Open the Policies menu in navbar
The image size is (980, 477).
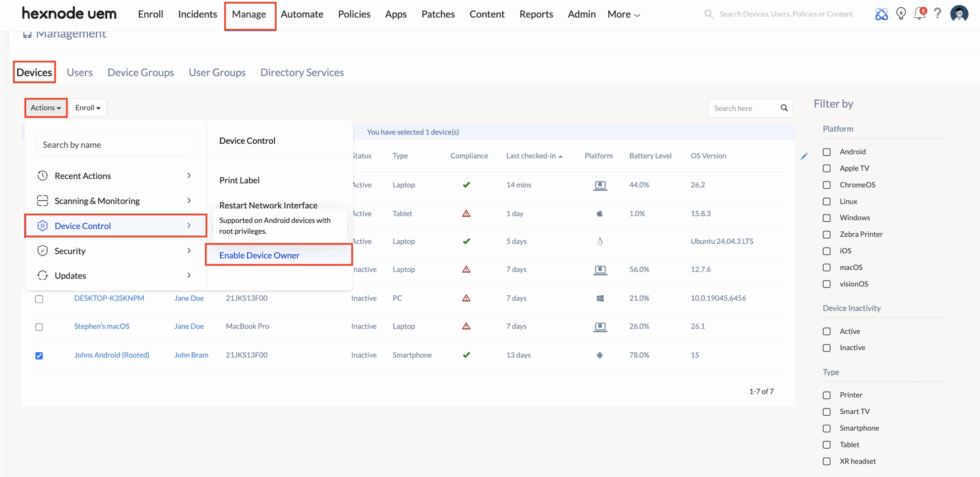pos(354,15)
